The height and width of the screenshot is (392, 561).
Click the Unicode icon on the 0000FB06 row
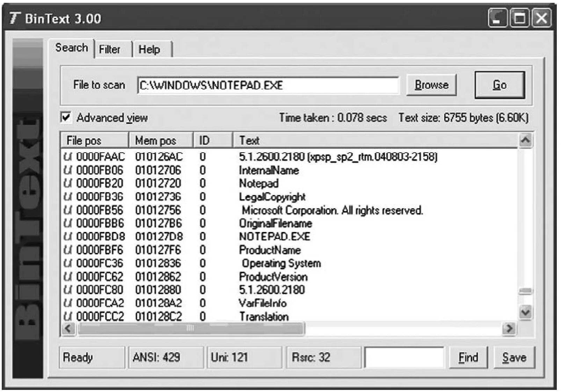(x=68, y=170)
